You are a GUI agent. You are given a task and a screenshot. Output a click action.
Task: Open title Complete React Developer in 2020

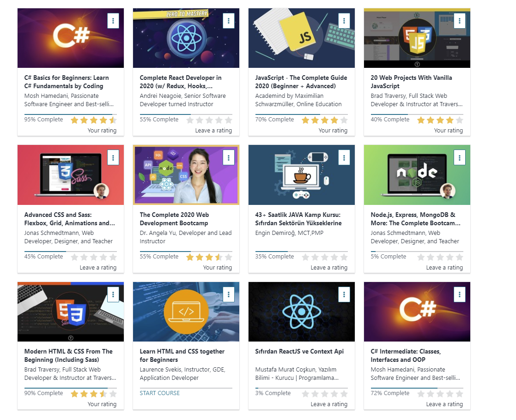[181, 82]
